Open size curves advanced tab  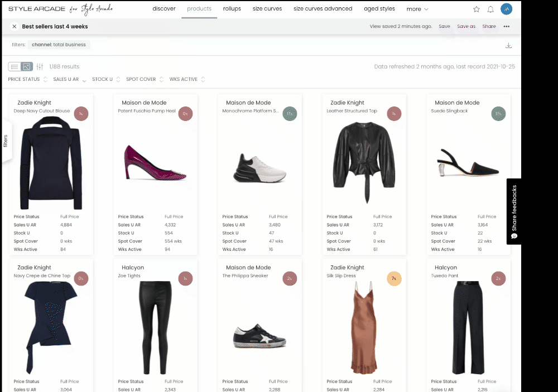(x=323, y=8)
